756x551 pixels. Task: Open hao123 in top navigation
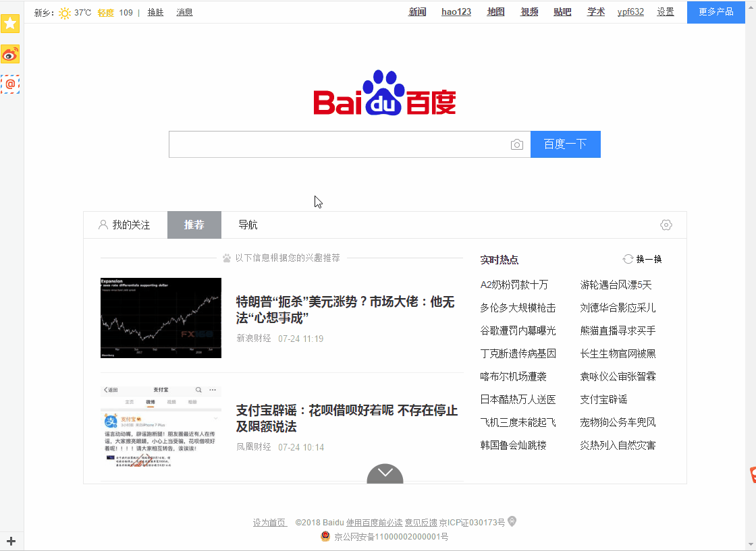pyautogui.click(x=456, y=12)
